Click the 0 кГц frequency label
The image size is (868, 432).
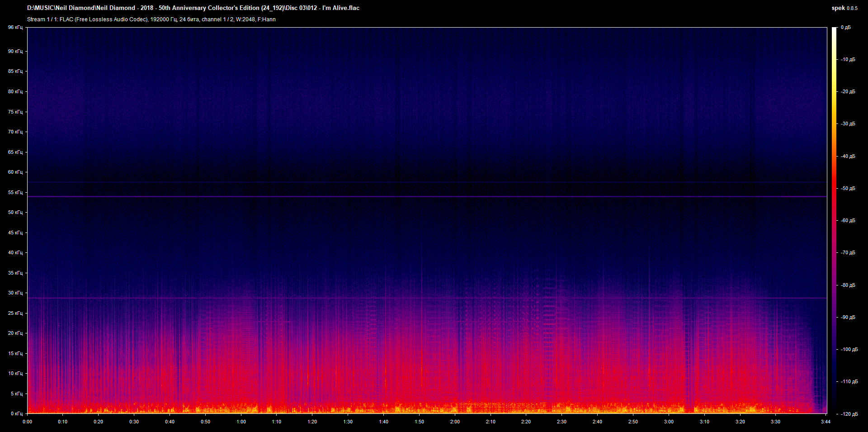pos(16,413)
